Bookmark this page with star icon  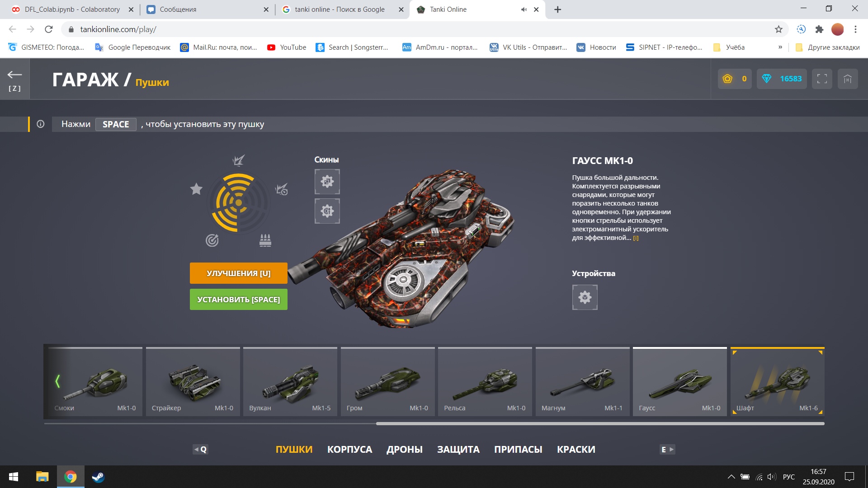[x=778, y=29]
